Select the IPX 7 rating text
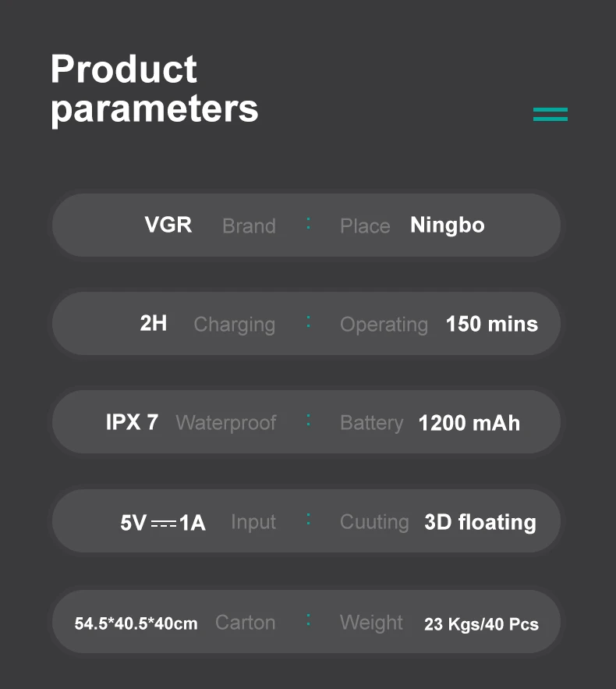 [132, 423]
